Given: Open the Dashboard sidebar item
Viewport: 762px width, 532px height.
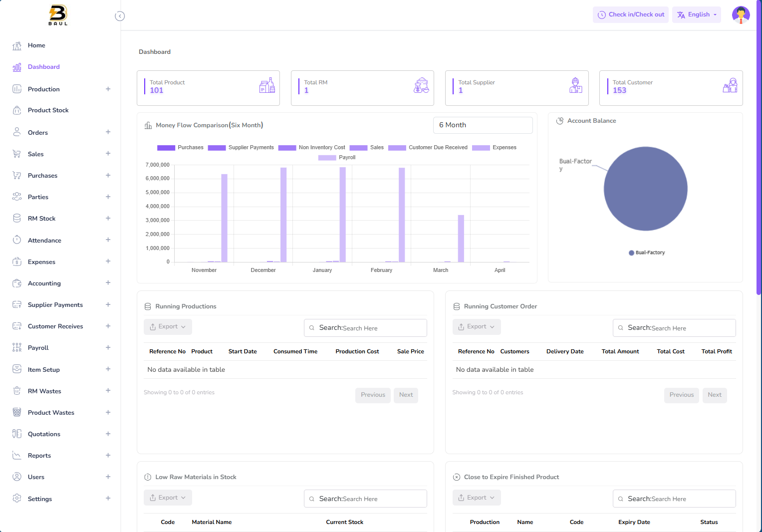Looking at the screenshot, I should (43, 67).
